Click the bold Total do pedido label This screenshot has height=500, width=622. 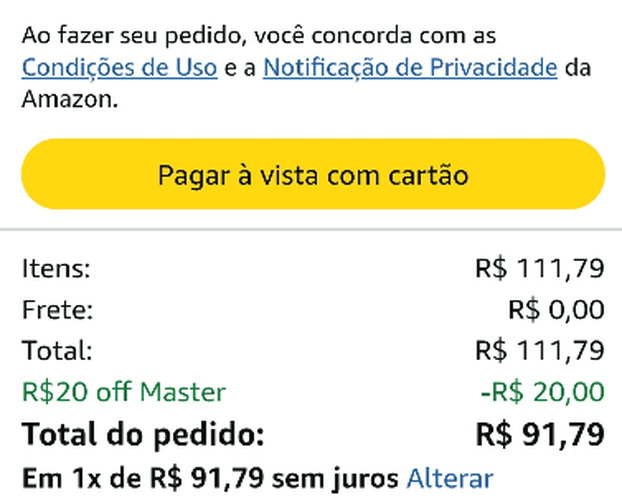click(x=143, y=434)
